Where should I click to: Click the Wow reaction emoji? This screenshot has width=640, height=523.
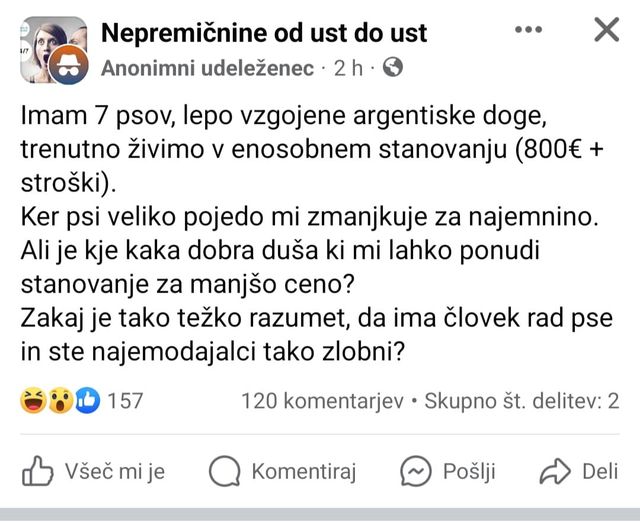(x=60, y=400)
